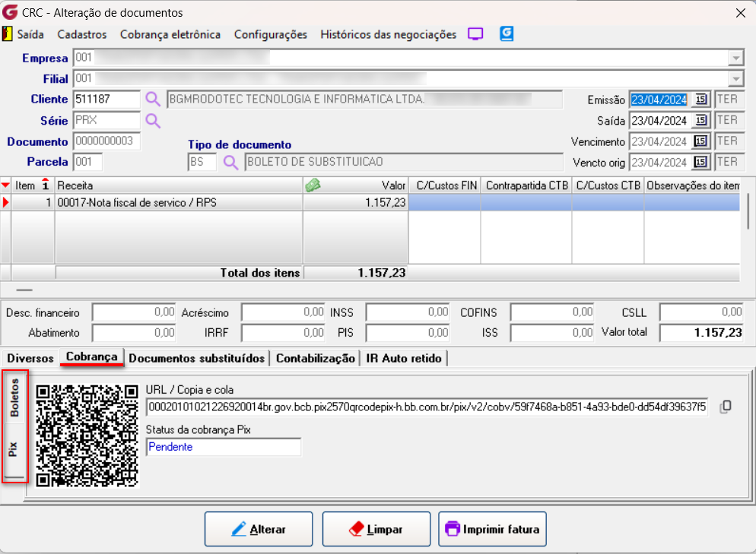This screenshot has height=554, width=756.
Task: Search Série with magnifier icon
Action: (x=153, y=120)
